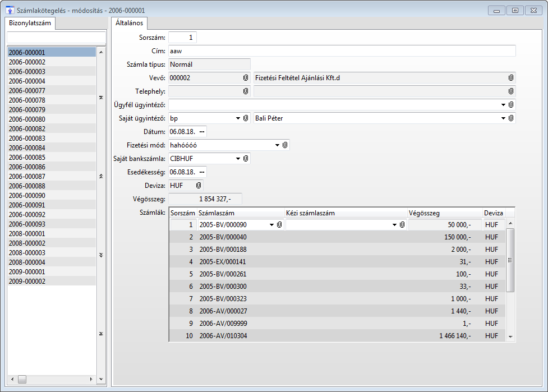
Task: Click the vertical scrollbar of the Számlák table
Action: (510, 259)
